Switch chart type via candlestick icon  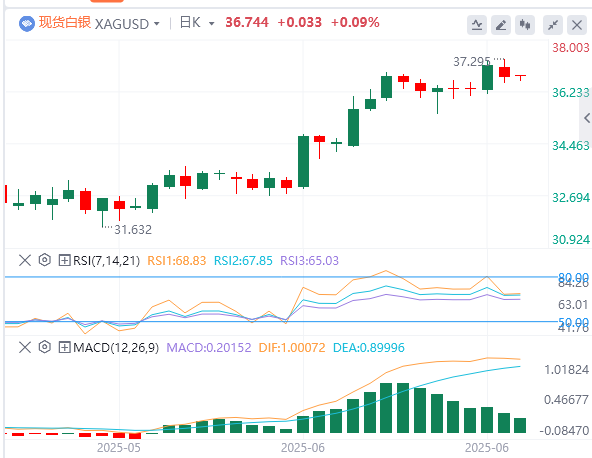[525, 25]
